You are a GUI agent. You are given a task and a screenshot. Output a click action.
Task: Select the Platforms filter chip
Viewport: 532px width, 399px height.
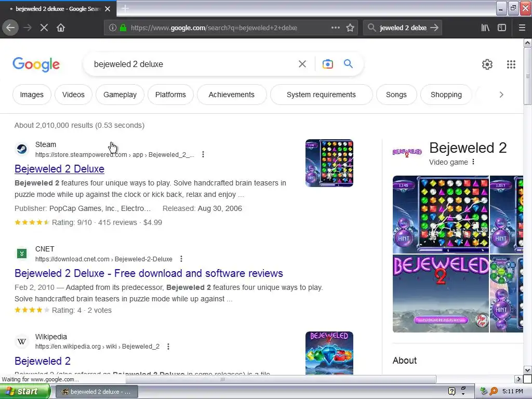click(x=170, y=95)
